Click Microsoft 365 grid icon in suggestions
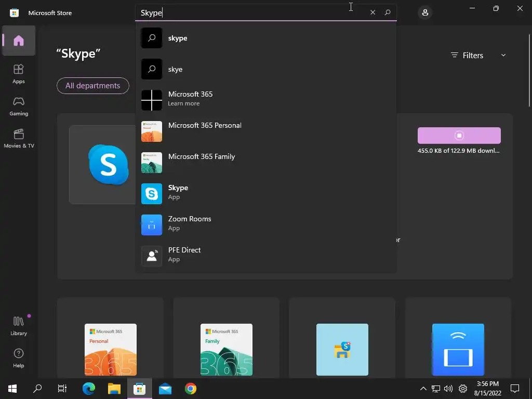Screen dimensions: 532x399 pyautogui.click(x=152, y=100)
